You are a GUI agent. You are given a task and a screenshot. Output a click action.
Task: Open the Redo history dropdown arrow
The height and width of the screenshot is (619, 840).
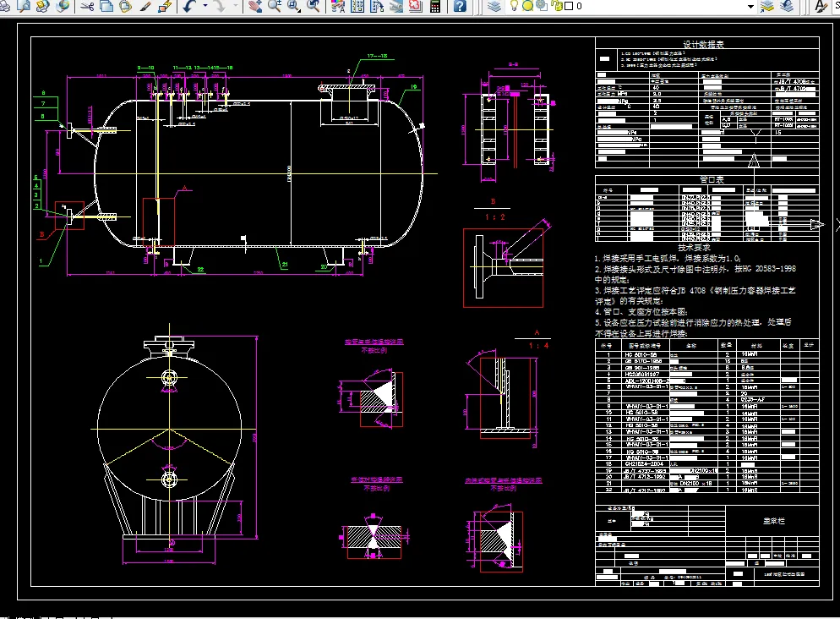tap(236, 6)
